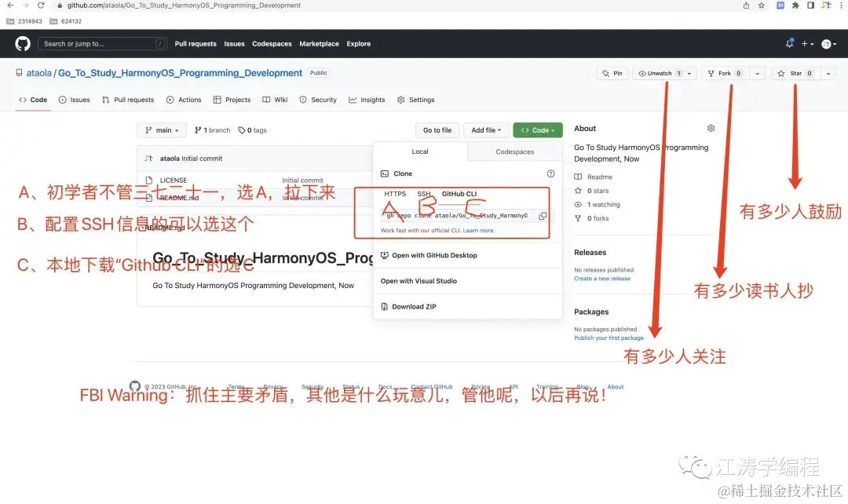Toggle the green Code dropdown
This screenshot has width=848, height=504.
[x=538, y=130]
